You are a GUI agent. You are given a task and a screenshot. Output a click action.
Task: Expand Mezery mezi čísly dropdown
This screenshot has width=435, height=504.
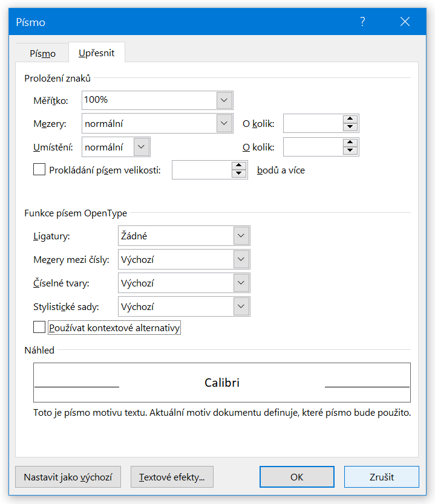pyautogui.click(x=241, y=260)
